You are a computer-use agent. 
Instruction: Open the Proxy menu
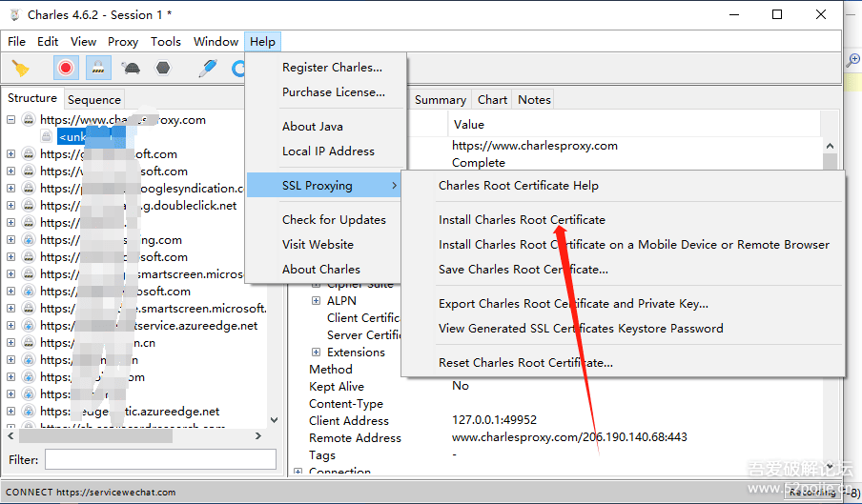point(123,42)
